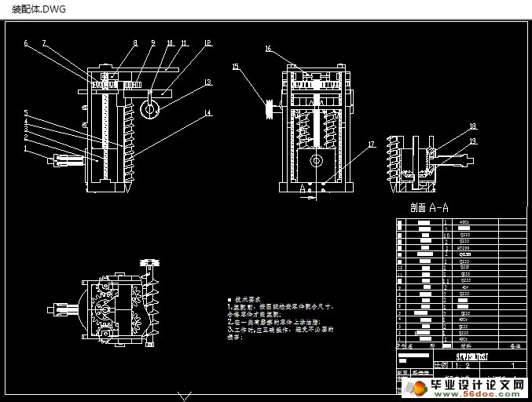
Task: Click the 备注 column header
Action: (x=515, y=346)
